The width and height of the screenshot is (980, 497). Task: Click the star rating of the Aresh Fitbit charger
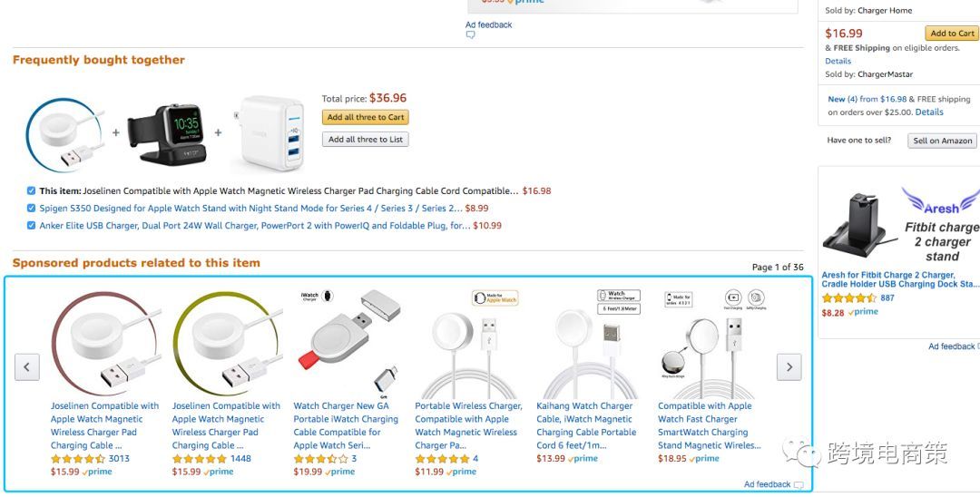(848, 298)
